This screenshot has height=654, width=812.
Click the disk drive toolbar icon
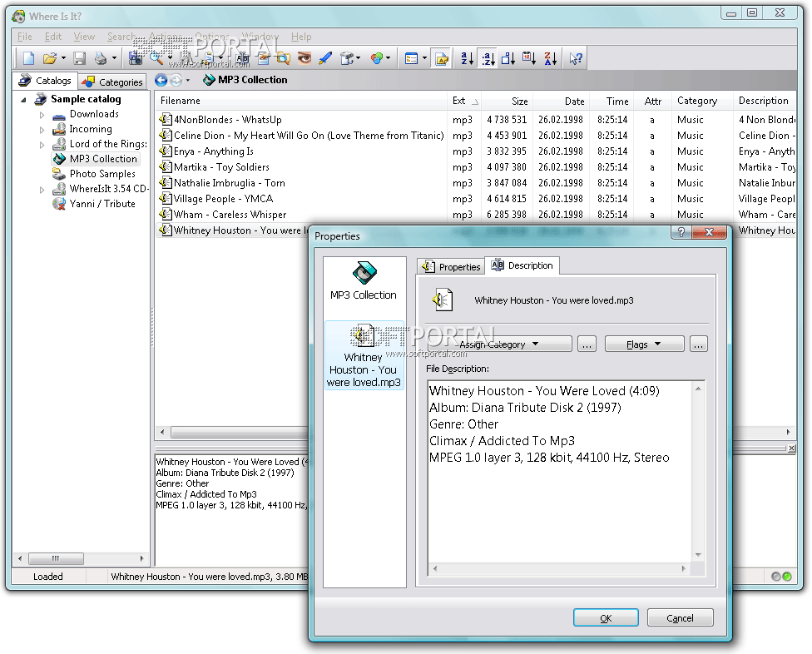click(347, 58)
